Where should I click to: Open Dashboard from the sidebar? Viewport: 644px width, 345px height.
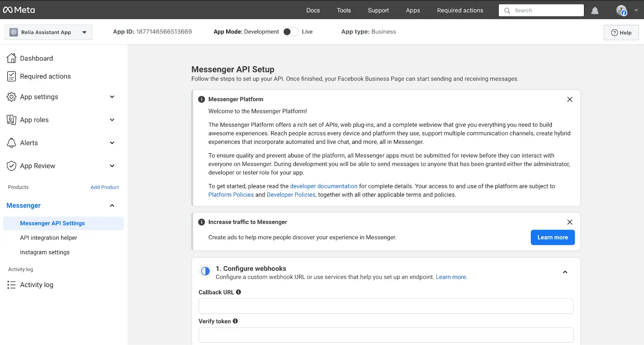coord(36,58)
